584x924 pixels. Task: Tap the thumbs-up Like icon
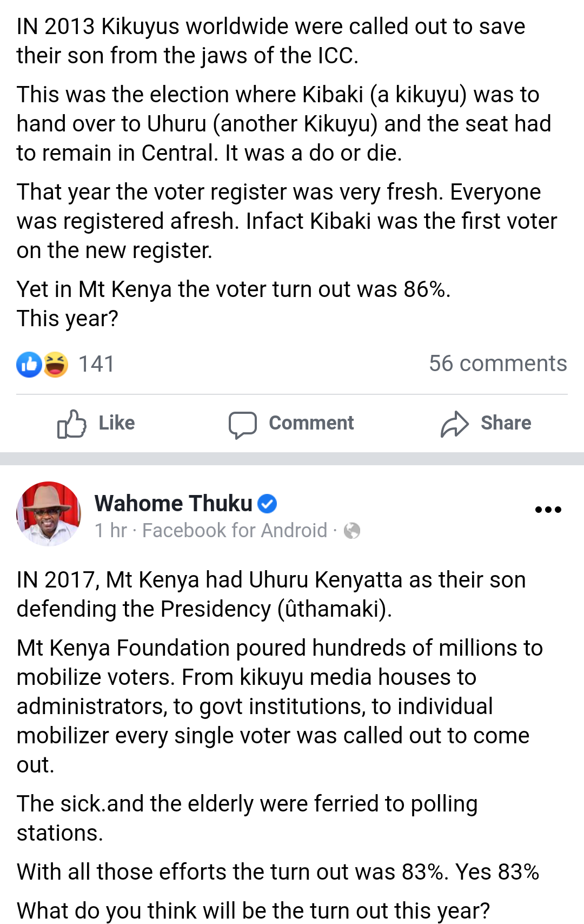(72, 424)
